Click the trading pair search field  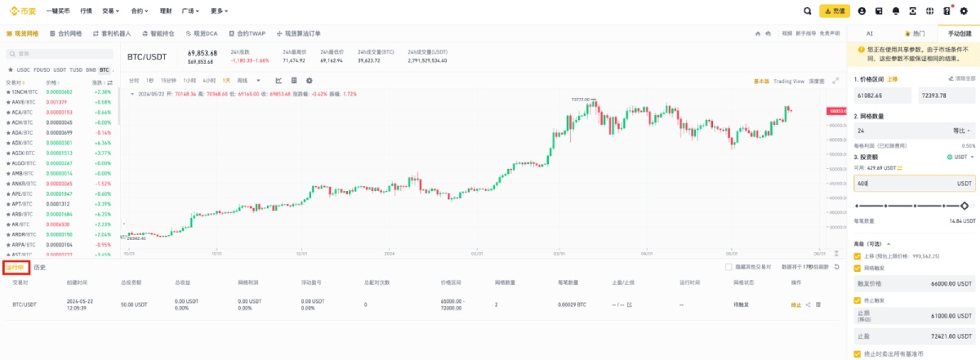[x=61, y=54]
